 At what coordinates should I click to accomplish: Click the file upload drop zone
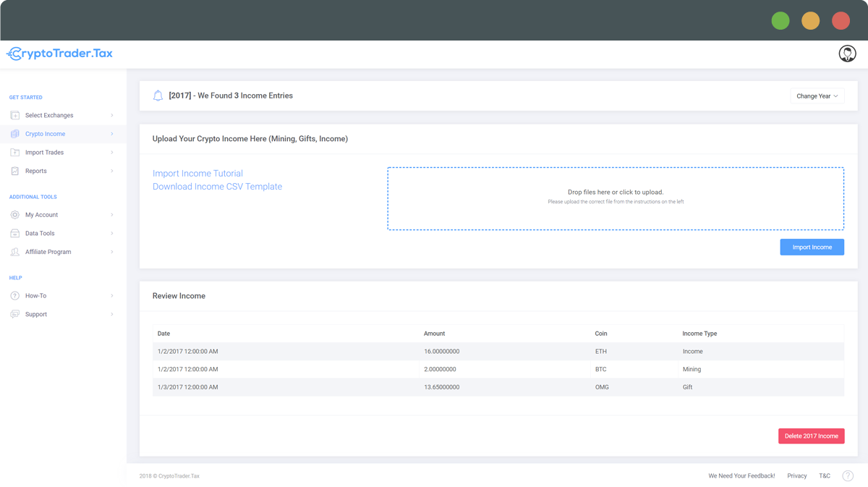615,198
